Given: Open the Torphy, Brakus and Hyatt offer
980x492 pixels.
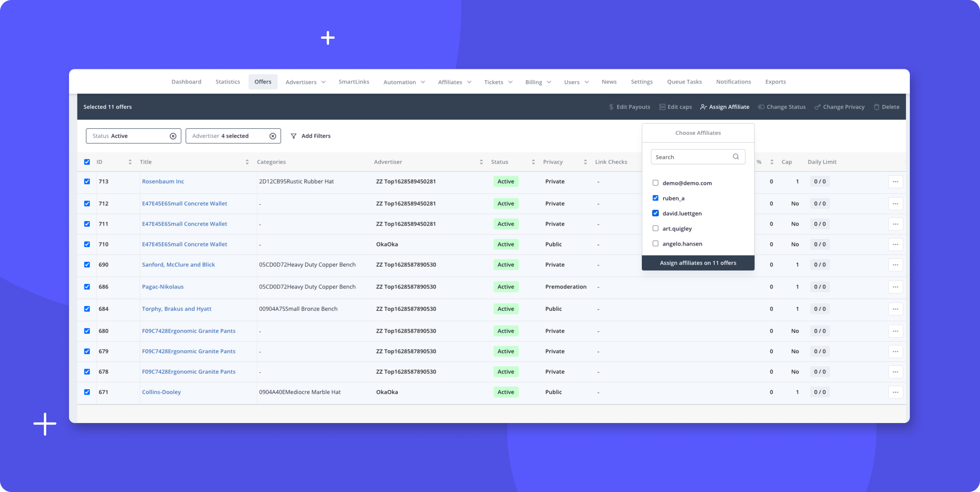Looking at the screenshot, I should (176, 309).
